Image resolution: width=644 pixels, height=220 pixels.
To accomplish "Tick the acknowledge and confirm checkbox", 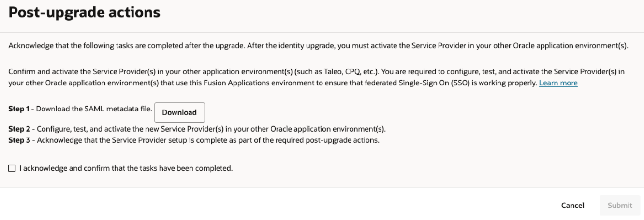I will [12, 168].
